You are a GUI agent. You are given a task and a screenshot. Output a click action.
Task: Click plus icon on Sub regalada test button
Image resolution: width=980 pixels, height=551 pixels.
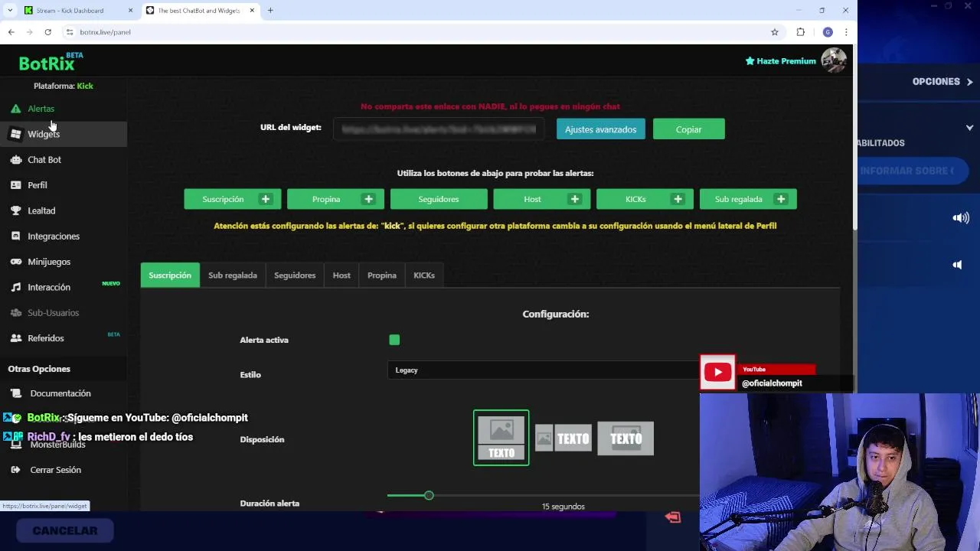[x=781, y=199]
